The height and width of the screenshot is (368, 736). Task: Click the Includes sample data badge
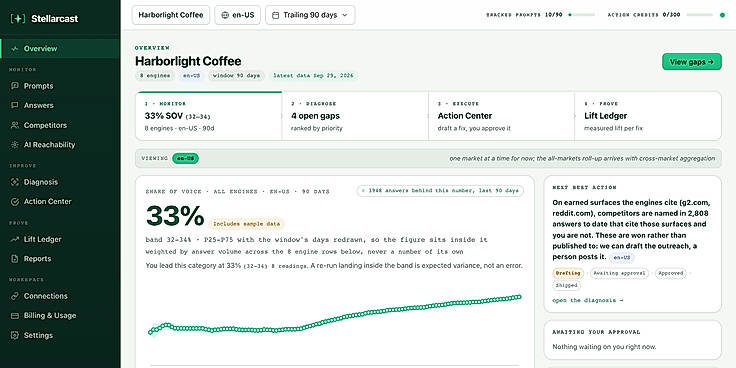[x=246, y=224]
